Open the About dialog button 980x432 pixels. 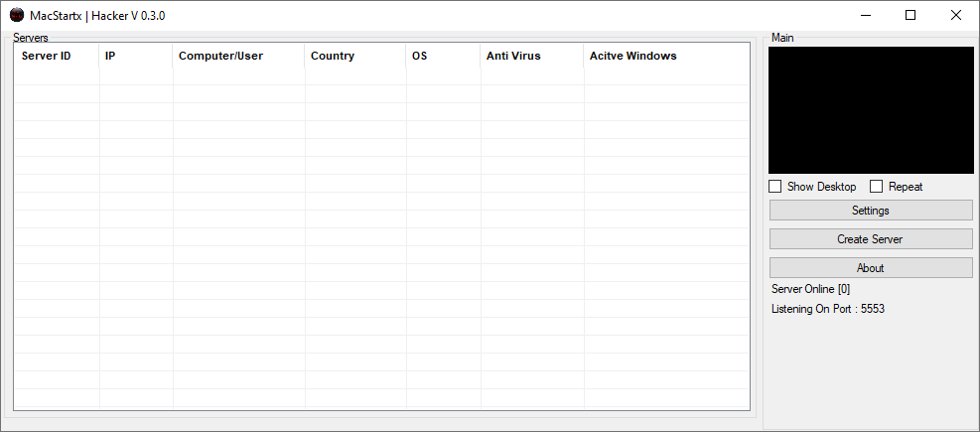(x=871, y=268)
